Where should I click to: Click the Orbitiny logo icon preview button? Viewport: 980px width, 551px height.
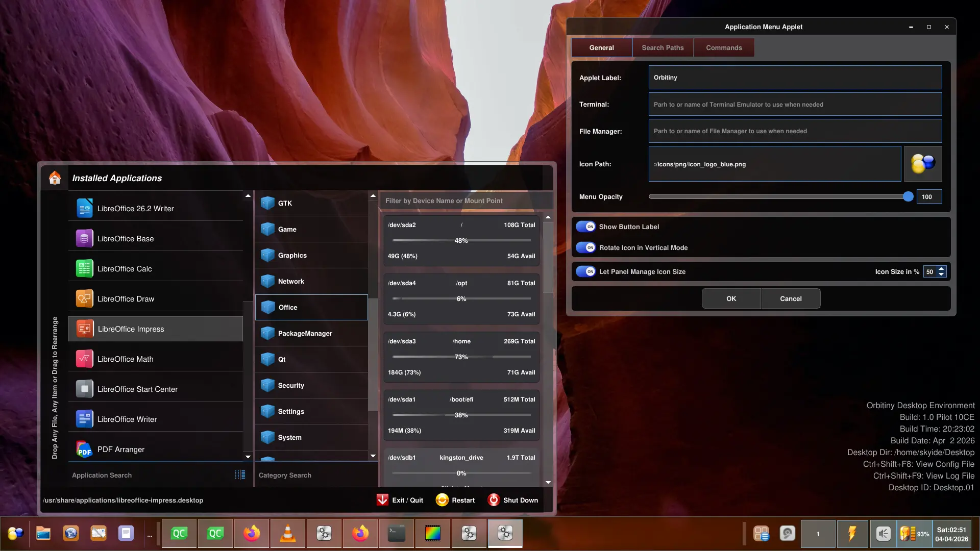(x=923, y=164)
